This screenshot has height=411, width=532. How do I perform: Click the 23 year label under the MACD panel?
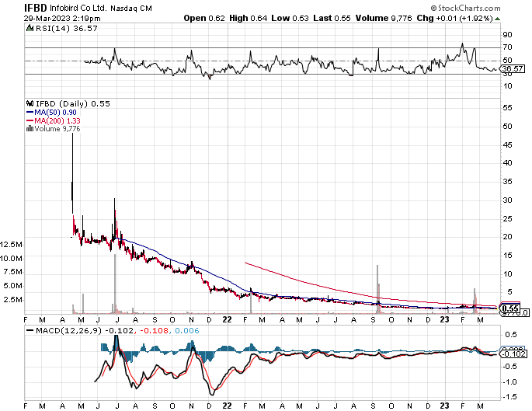click(444, 406)
